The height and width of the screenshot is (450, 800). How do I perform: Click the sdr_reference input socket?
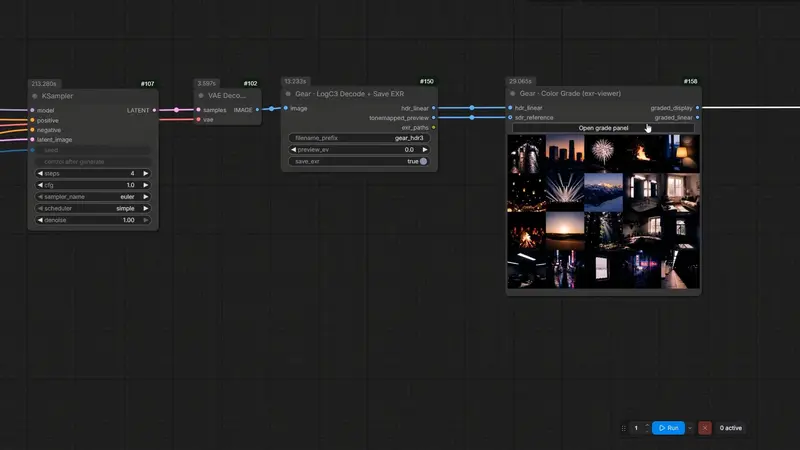click(x=510, y=117)
